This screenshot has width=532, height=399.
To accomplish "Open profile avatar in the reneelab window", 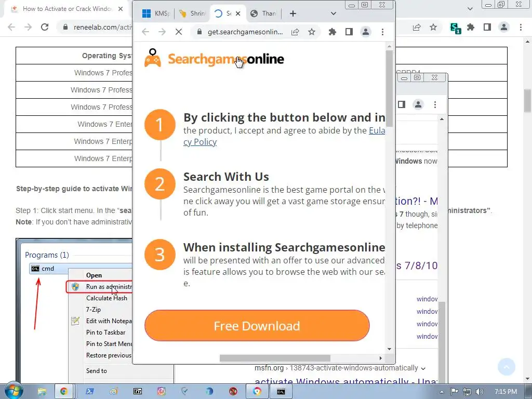I will tap(504, 27).
